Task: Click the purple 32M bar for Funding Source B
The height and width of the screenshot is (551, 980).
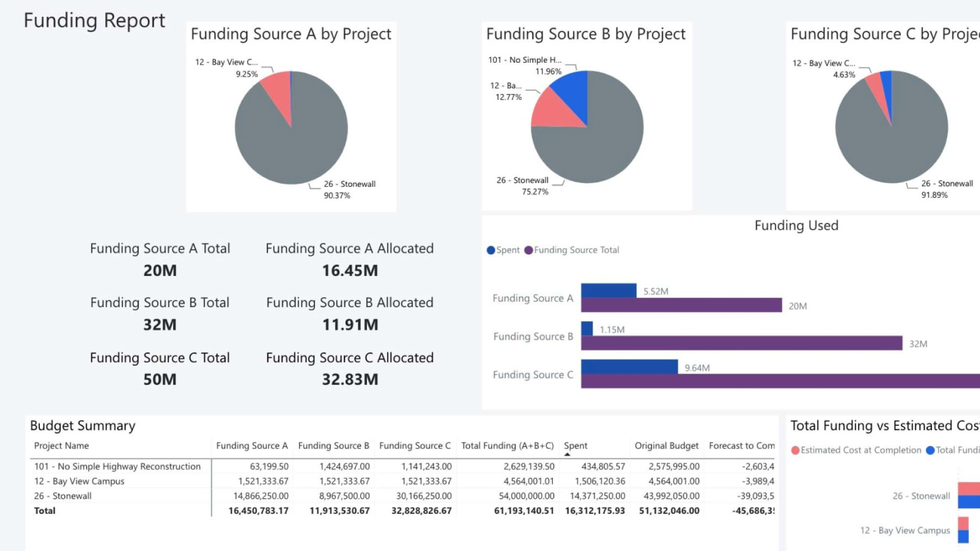Action: pyautogui.click(x=741, y=343)
